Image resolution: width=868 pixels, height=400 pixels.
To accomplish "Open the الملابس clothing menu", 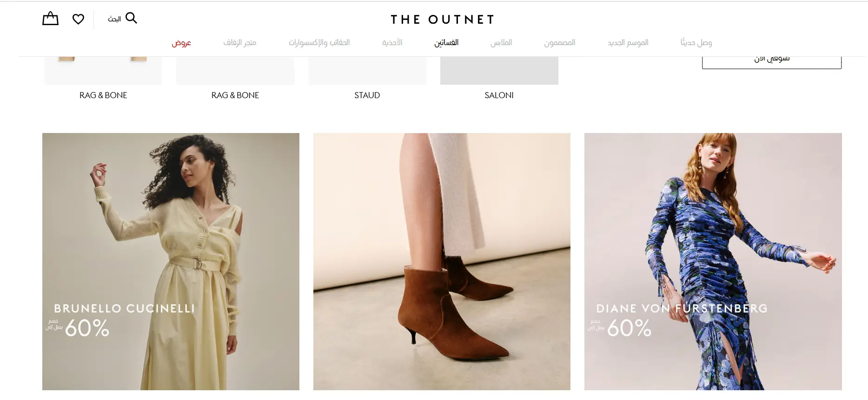I will 501,43.
